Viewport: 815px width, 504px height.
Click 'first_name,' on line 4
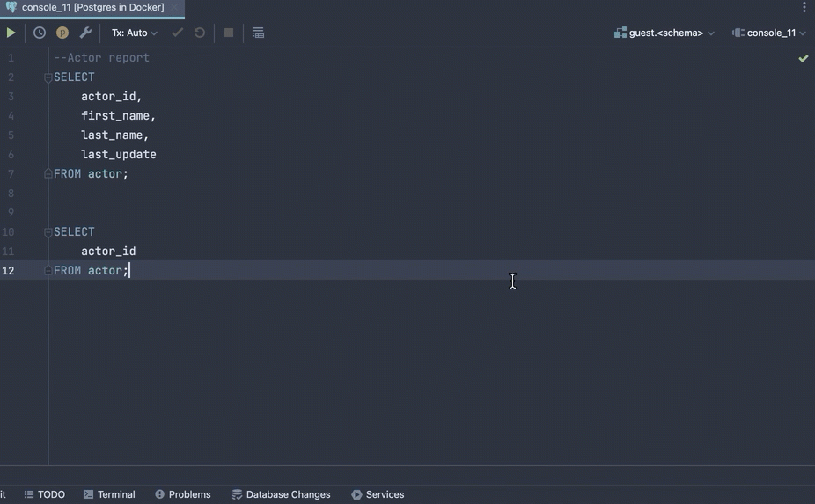click(118, 116)
